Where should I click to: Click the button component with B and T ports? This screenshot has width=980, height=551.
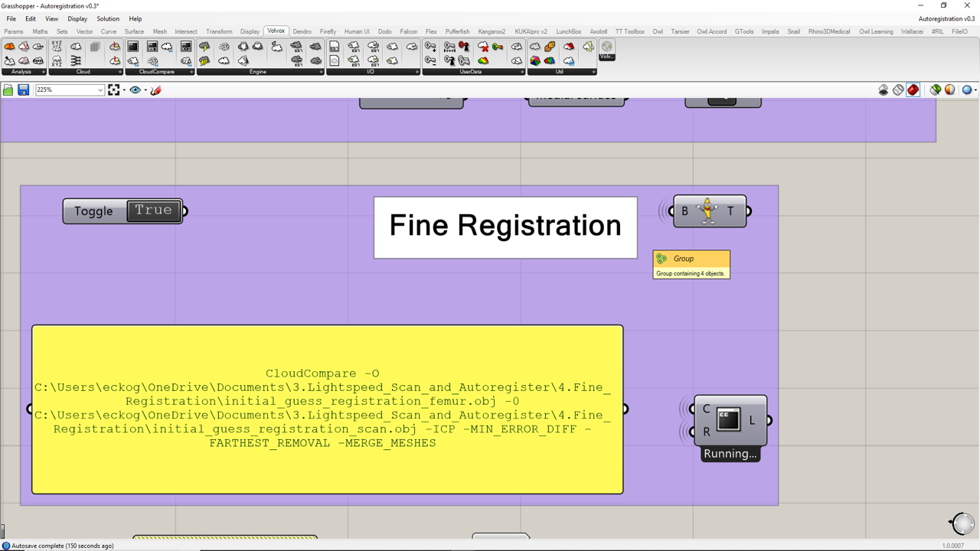coord(708,211)
